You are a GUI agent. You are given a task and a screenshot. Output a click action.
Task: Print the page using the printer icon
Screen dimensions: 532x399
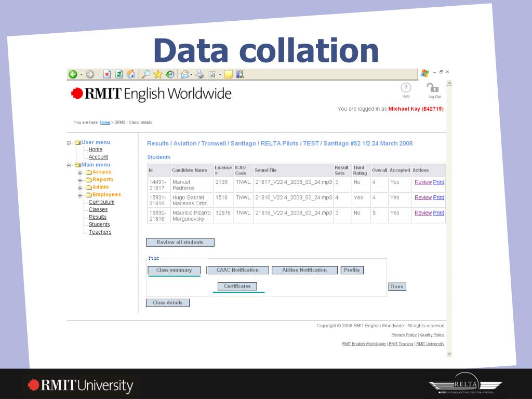point(200,74)
